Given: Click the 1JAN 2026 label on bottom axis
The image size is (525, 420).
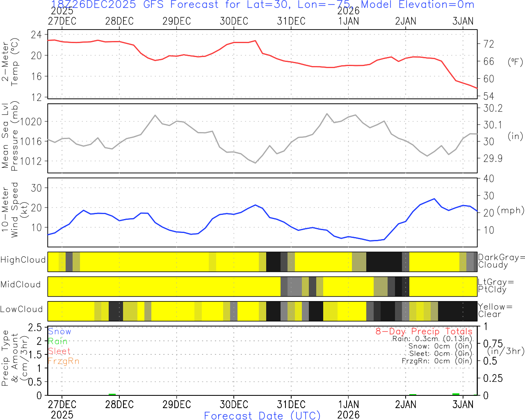Looking at the screenshot, I should pos(349,409).
